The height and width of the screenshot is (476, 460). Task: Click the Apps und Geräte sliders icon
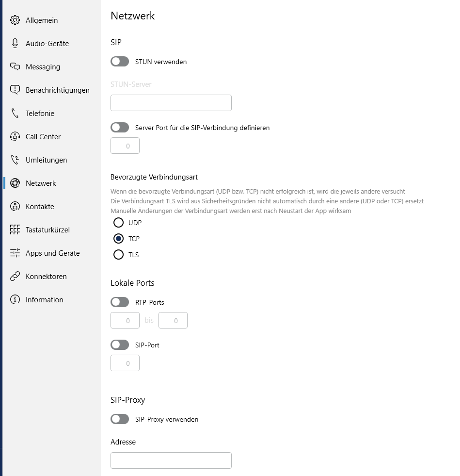(15, 253)
